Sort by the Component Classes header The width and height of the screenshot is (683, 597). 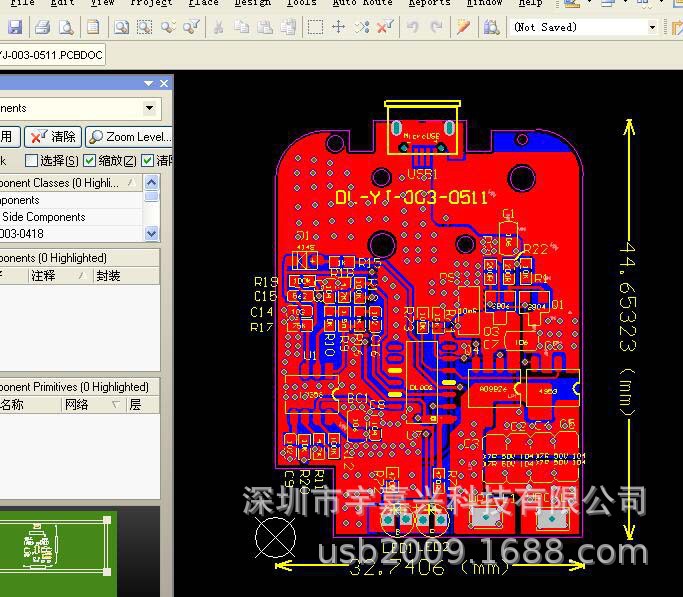point(70,183)
